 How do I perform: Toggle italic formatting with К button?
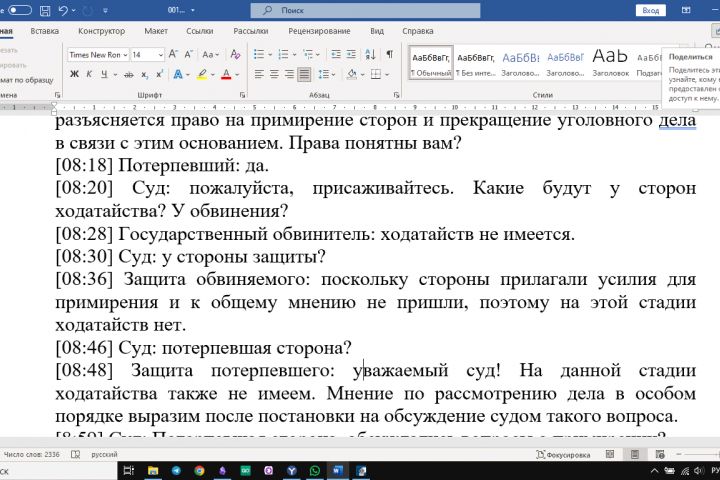click(x=89, y=74)
